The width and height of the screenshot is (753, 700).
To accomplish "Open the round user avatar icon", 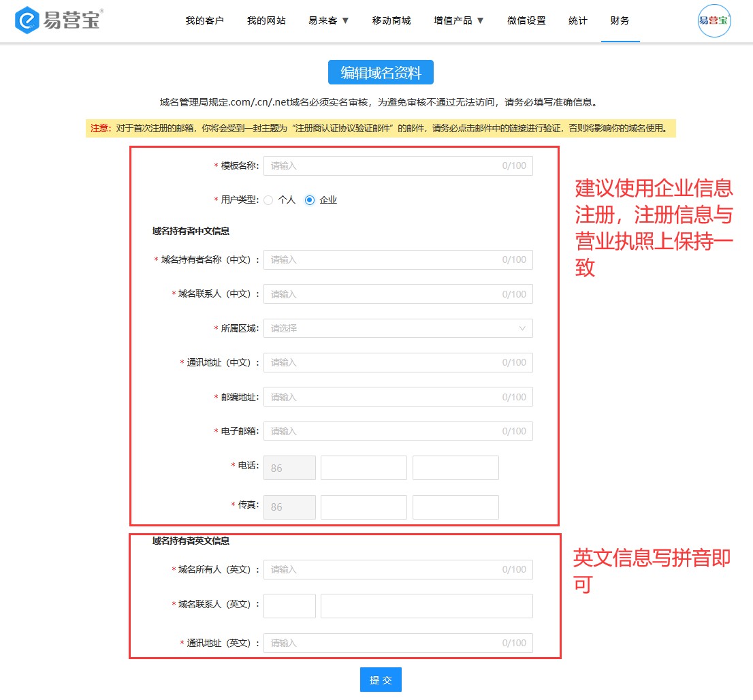I will point(714,20).
